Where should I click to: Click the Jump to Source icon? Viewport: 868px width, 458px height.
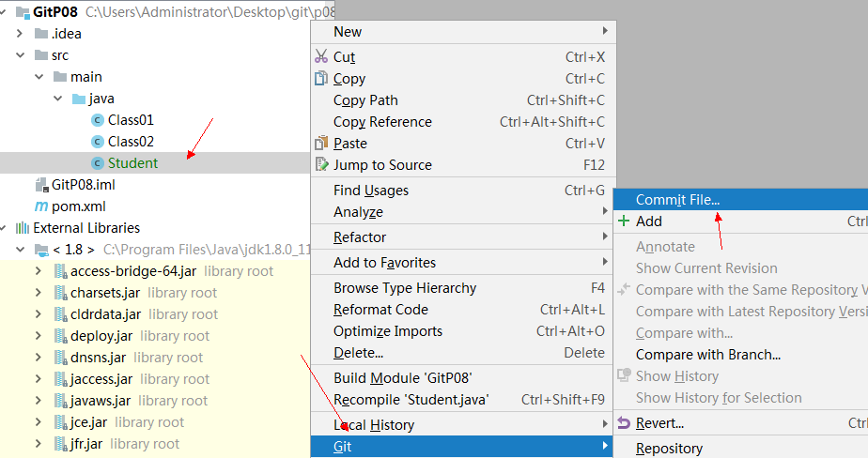pos(321,165)
